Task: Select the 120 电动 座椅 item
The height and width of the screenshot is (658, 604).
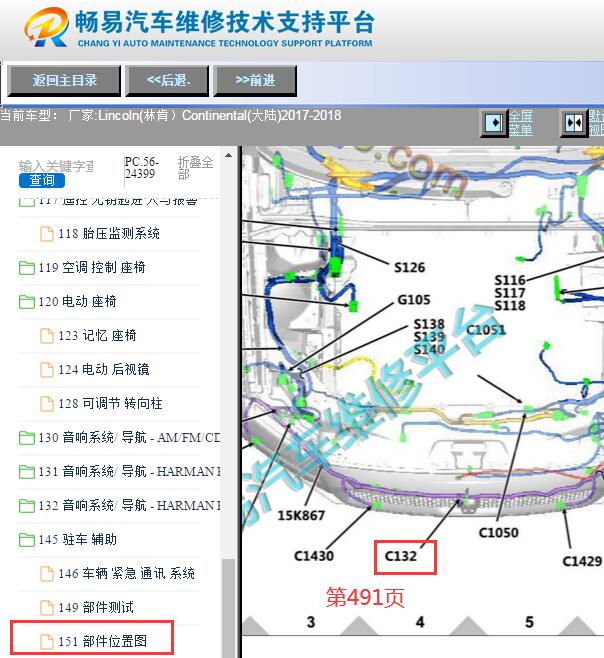Action: pyautogui.click(x=77, y=301)
